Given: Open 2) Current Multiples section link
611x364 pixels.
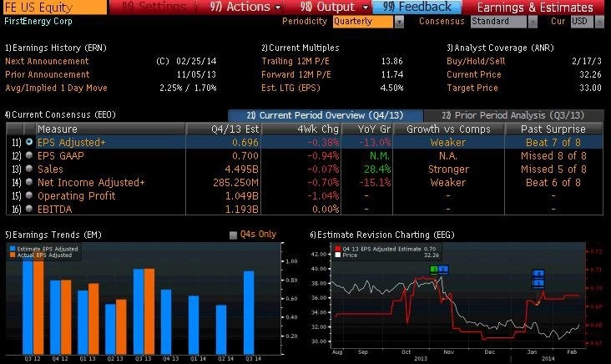Looking at the screenshot, I should click(300, 48).
